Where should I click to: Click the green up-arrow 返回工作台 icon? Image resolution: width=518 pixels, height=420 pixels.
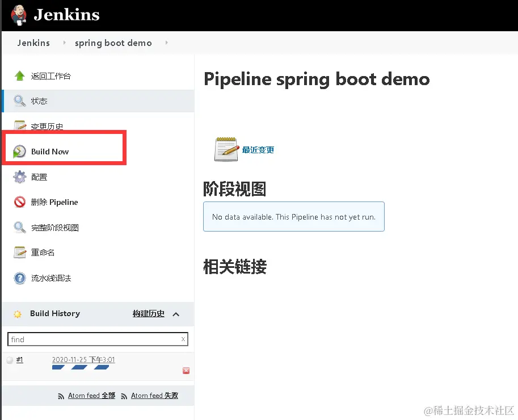[x=20, y=76]
